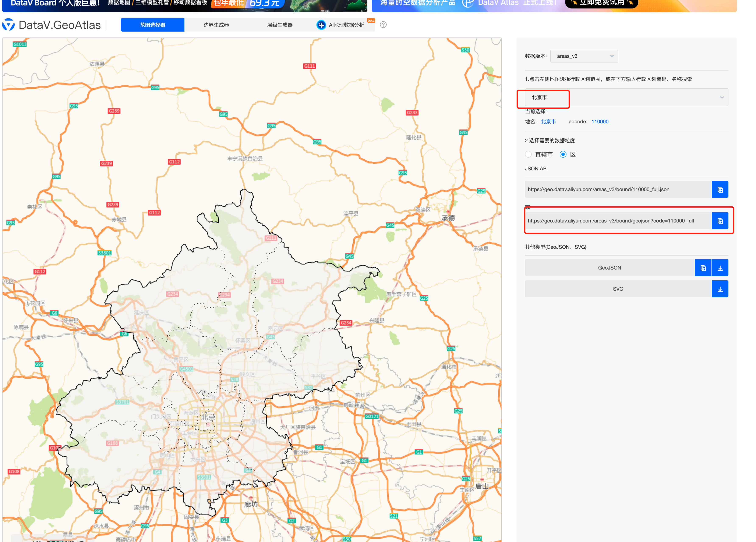Click the 怀来县 map label

click(71, 320)
